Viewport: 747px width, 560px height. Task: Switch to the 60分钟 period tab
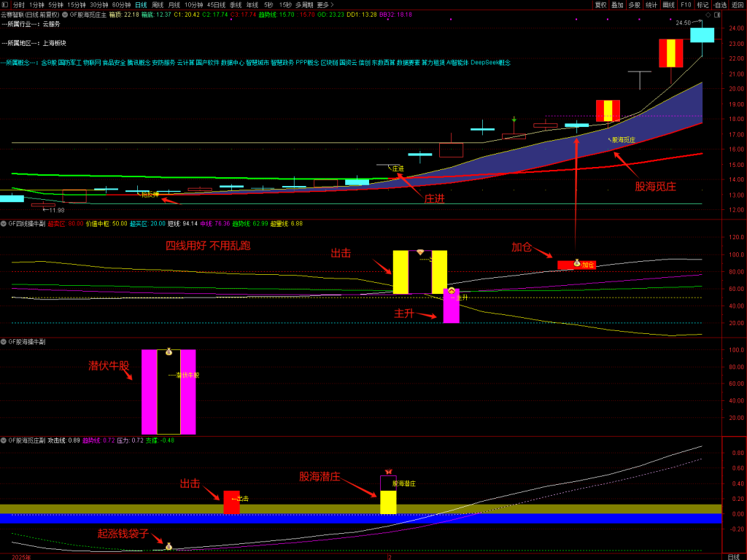click(121, 4)
